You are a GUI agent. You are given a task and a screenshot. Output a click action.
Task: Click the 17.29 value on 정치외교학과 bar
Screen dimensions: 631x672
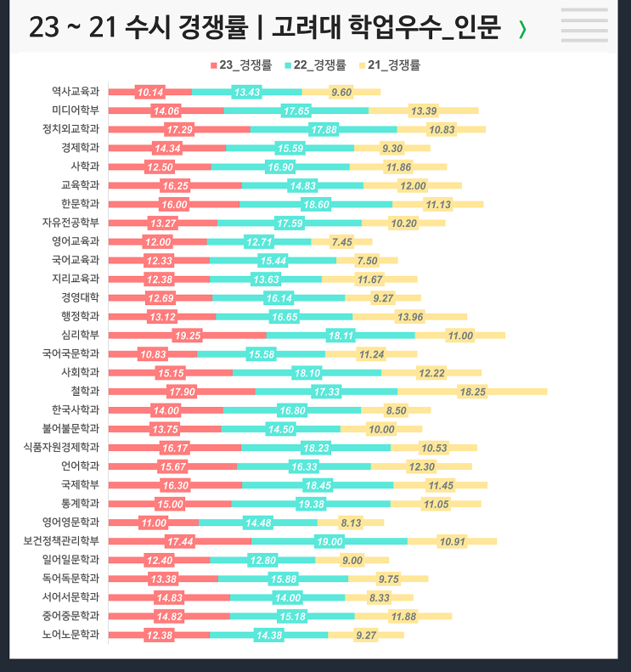[x=179, y=129]
